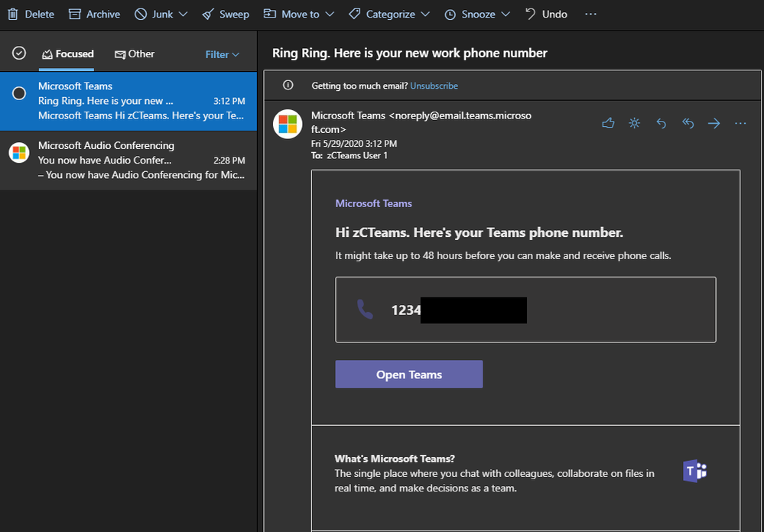
Task: Undo the last action
Action: (546, 14)
